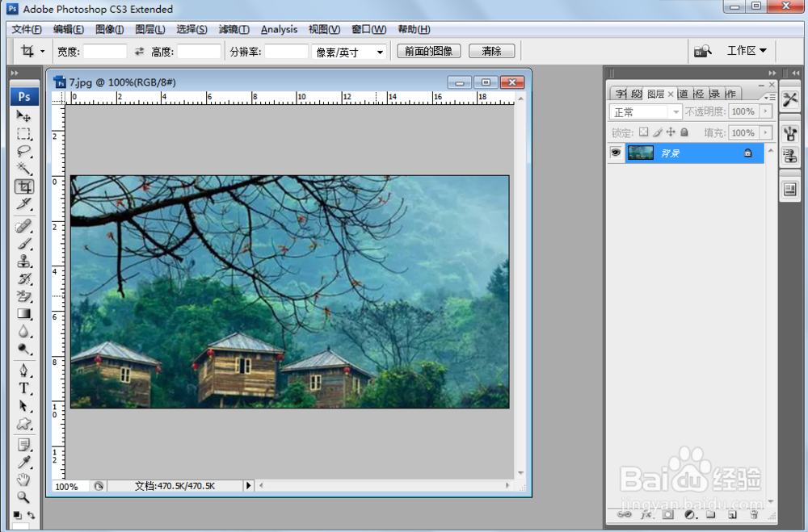Open the 像素/英寸 units dropdown
Screen dimensions: 808x532
click(x=347, y=51)
